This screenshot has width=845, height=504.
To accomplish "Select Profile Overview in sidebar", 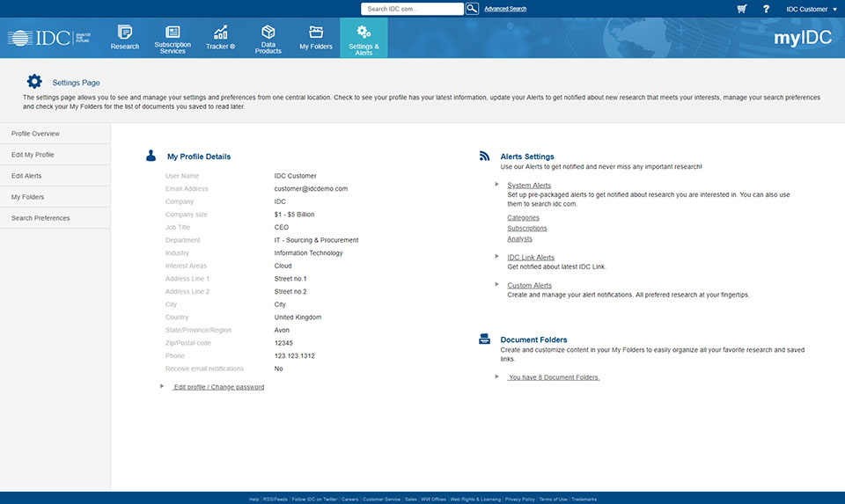I will [55, 134].
